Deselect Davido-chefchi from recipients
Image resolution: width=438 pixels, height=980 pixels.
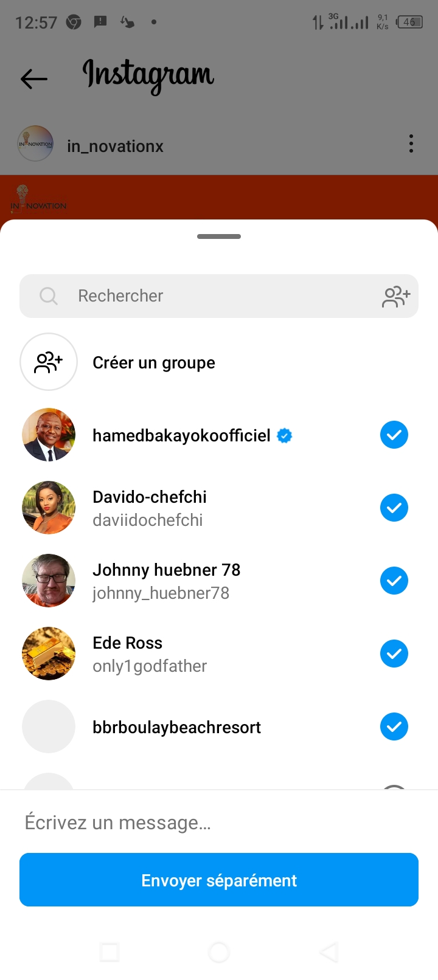pyautogui.click(x=394, y=508)
